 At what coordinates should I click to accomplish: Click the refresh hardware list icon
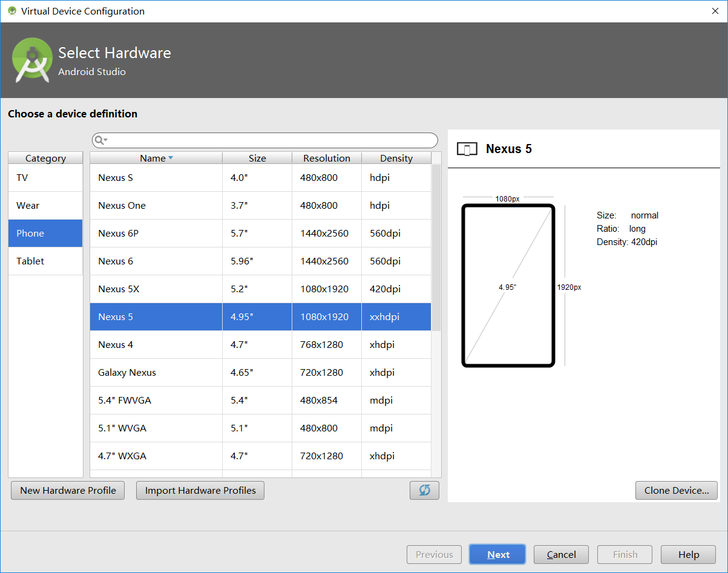(424, 490)
